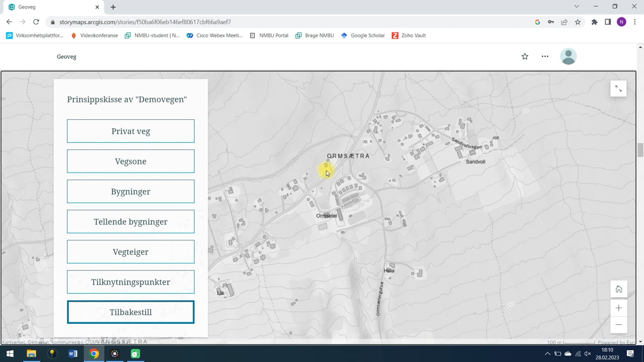Image resolution: width=644 pixels, height=362 pixels.
Task: Open password manager key icon
Action: [x=551, y=22]
